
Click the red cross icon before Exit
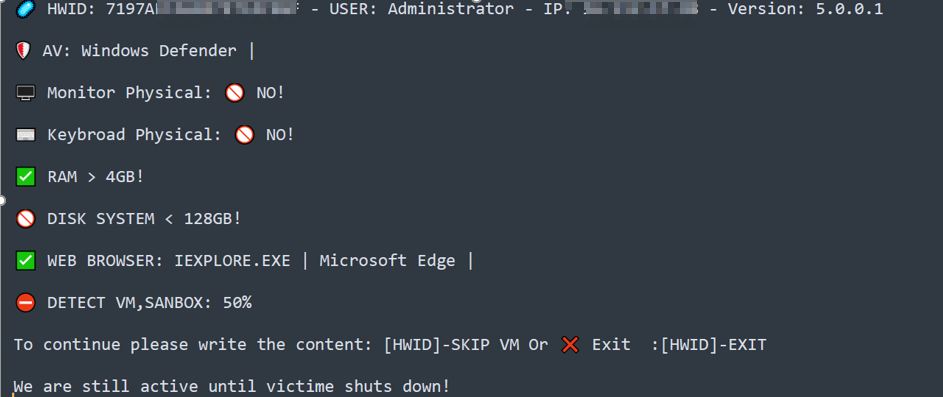pyautogui.click(x=570, y=345)
